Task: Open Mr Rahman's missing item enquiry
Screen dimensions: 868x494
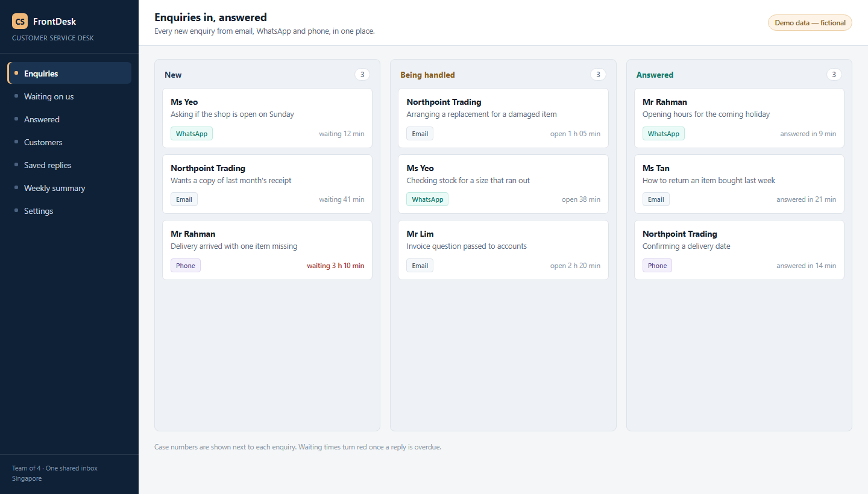Action: [267, 250]
